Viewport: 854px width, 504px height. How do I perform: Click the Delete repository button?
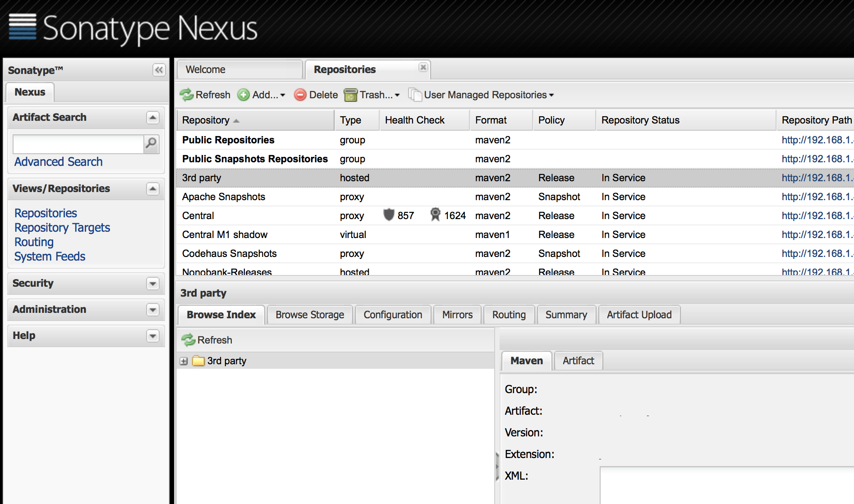click(316, 95)
